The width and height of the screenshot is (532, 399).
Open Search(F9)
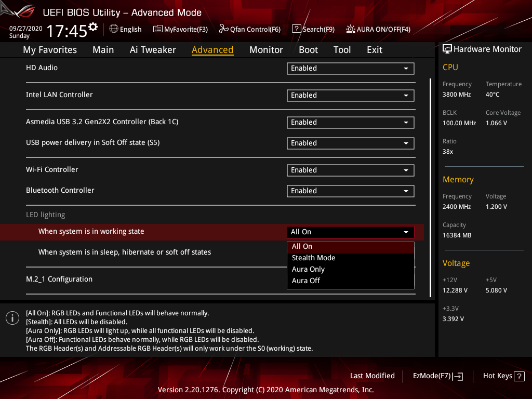click(313, 29)
